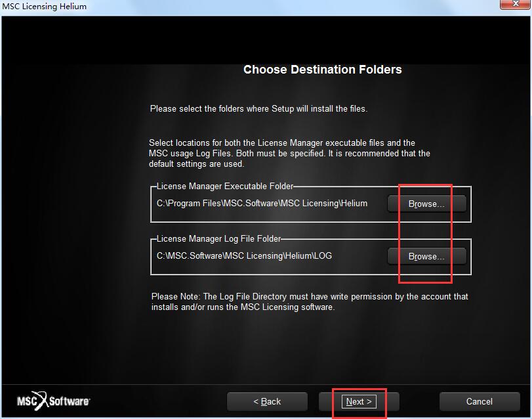Browse for the License Manager Executable Folder
Image resolution: width=532 pixels, height=419 pixels.
coord(426,204)
